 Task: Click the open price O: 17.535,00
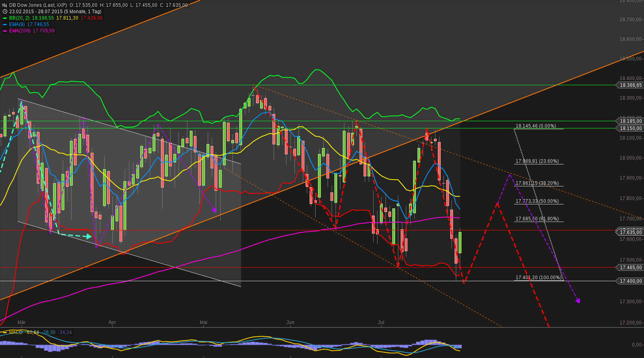(83, 5)
